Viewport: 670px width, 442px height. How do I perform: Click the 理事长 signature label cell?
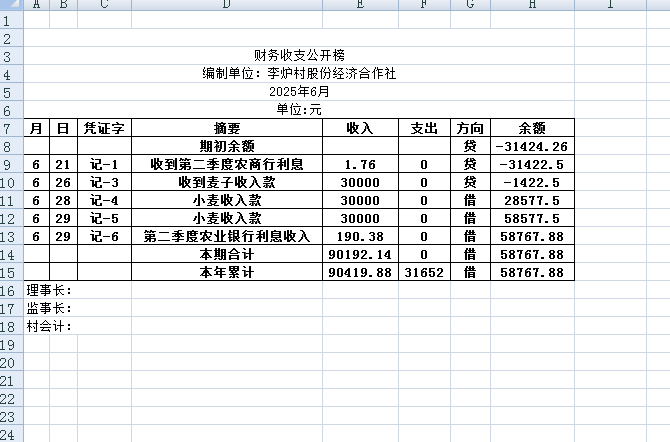[x=48, y=290]
